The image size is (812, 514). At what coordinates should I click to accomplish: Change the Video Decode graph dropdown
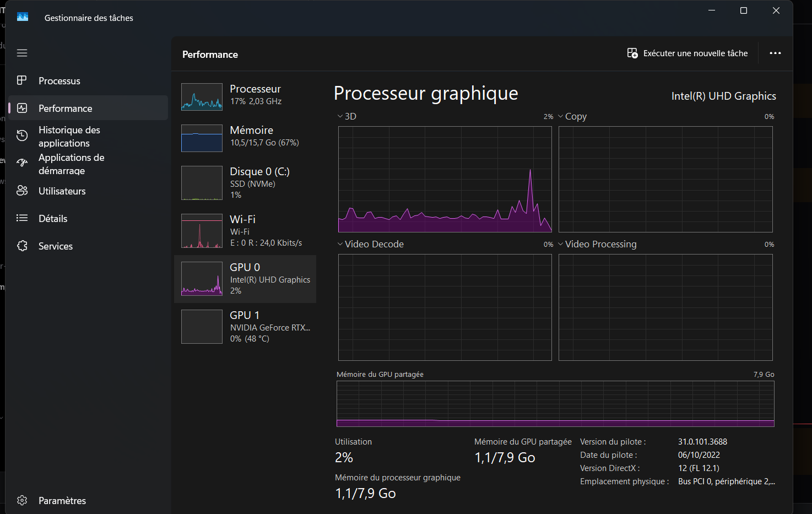coord(371,244)
